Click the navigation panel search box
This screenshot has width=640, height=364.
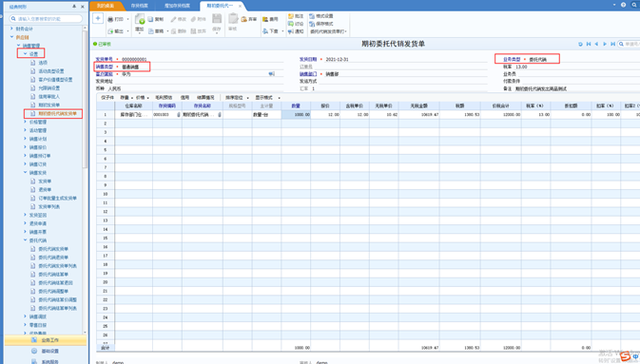pyautogui.click(x=46, y=19)
